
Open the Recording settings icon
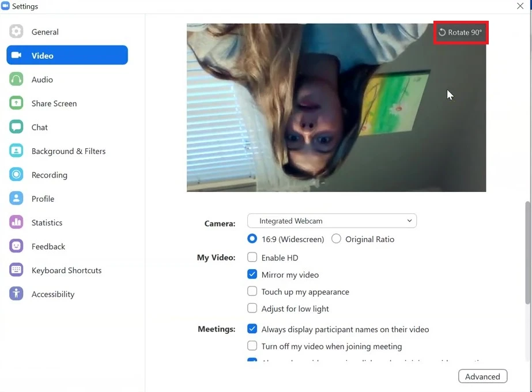click(x=16, y=175)
